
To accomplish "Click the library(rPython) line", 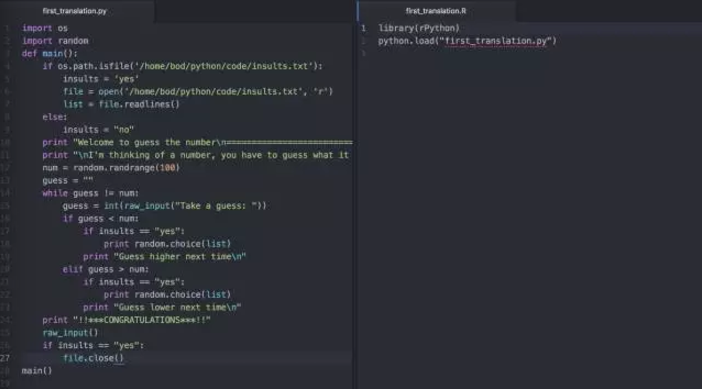I will coord(419,28).
